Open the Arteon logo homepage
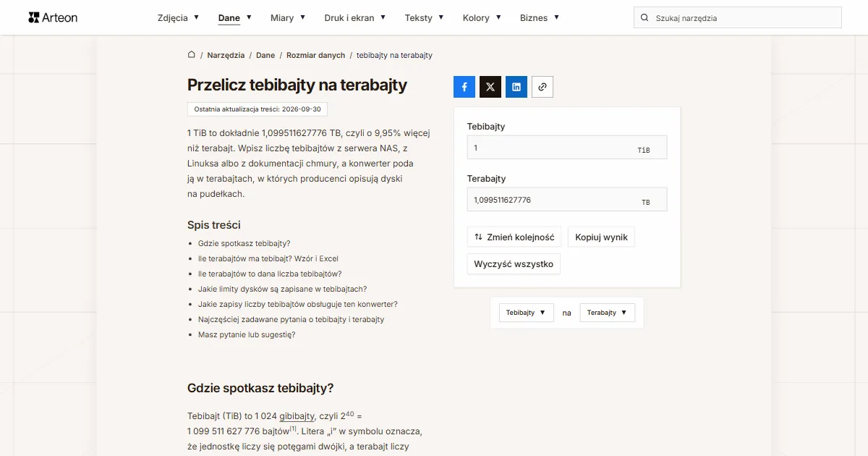Viewport: 868px width, 456px height. 53,17
